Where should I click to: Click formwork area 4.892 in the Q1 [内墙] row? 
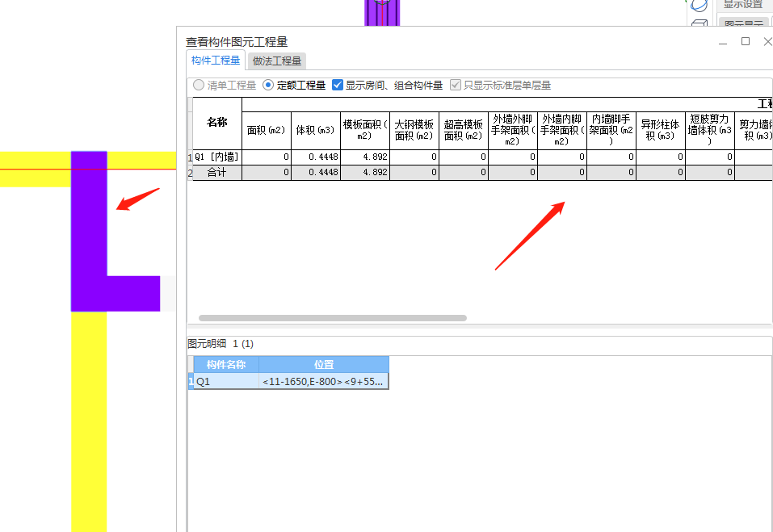365,157
